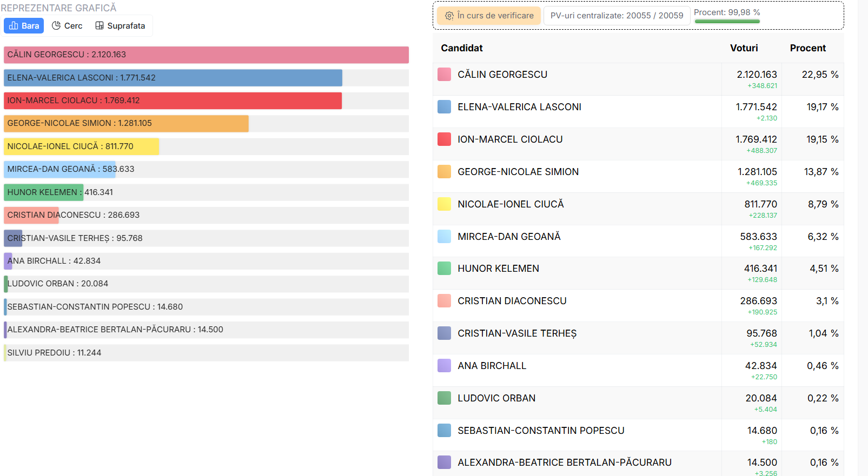This screenshot has width=868, height=476.
Task: Click the grid icon for Suprafata
Action: coord(100,26)
